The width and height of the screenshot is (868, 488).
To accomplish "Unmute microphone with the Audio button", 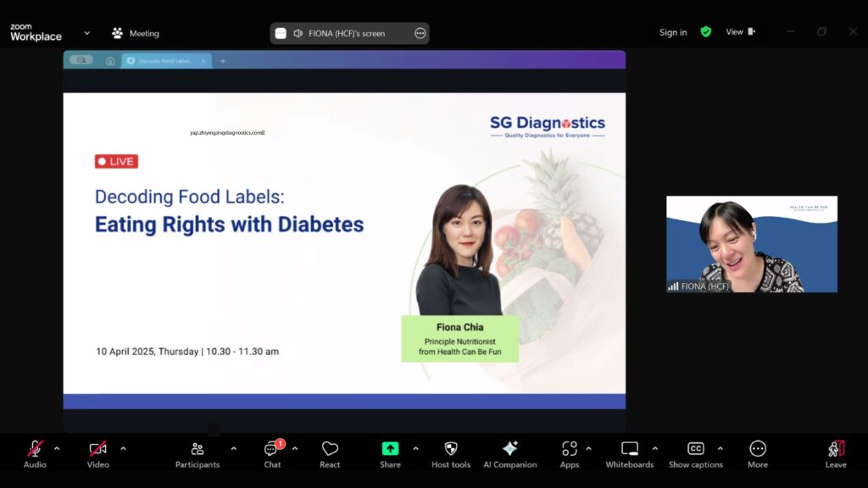I will 35,454.
